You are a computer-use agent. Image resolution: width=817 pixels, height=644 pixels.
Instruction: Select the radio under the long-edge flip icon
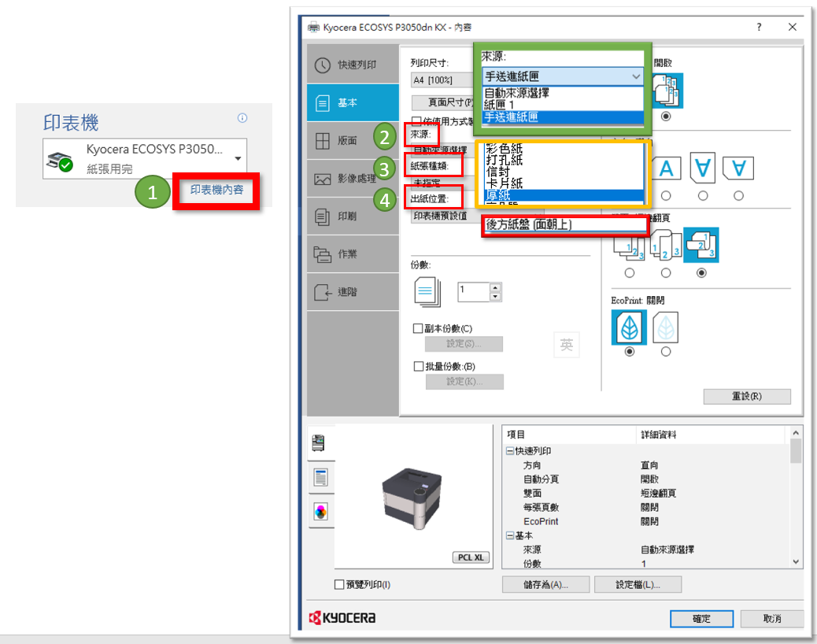[x=666, y=272]
